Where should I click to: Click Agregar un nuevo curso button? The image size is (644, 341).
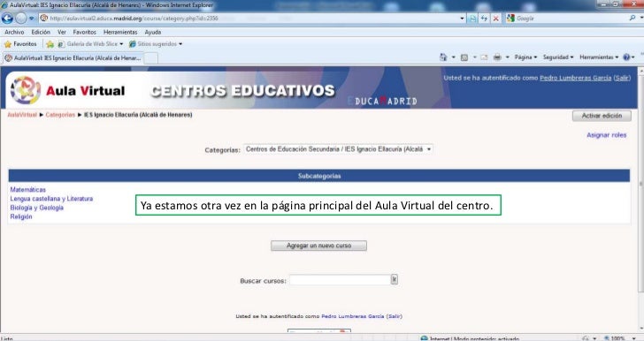(318, 246)
